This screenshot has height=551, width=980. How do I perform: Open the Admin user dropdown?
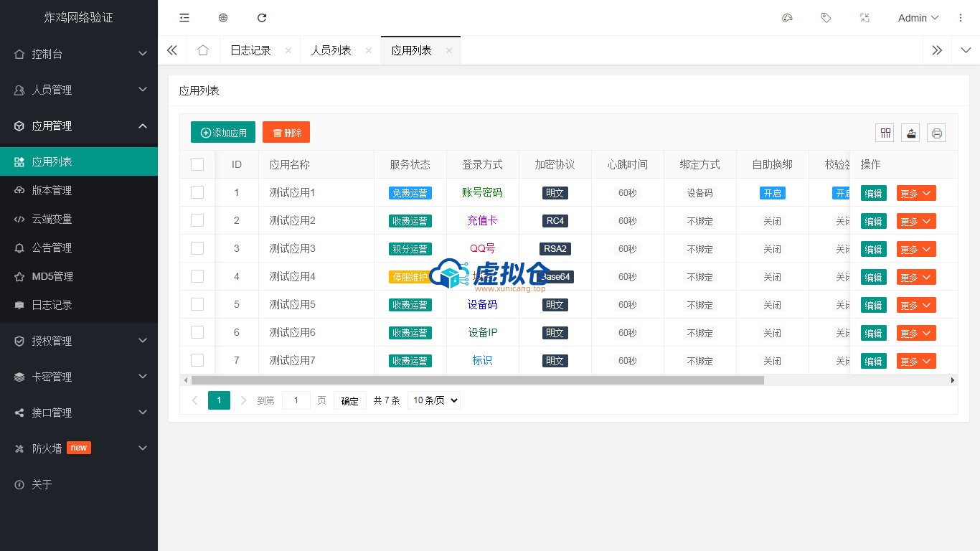[x=918, y=18]
